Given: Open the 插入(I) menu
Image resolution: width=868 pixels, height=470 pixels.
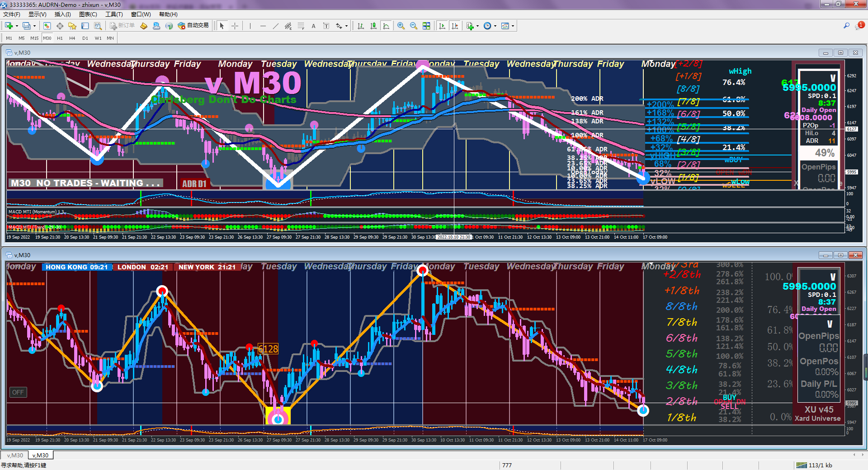Looking at the screenshot, I should click(63, 14).
